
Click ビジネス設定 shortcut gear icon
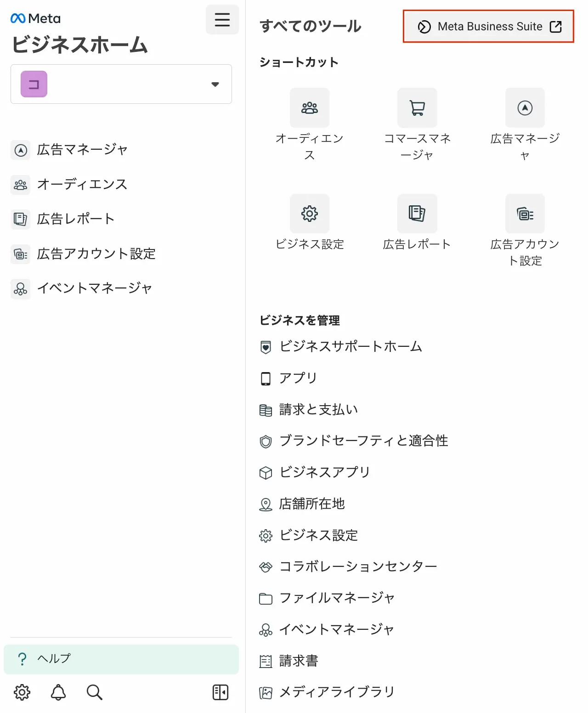click(x=310, y=214)
